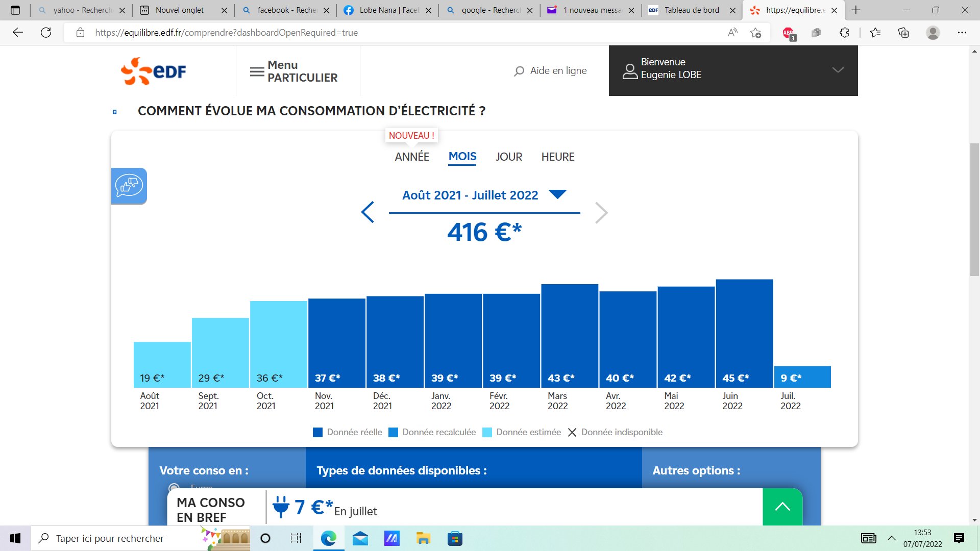
Task: Go to previous period with left arrow
Action: coord(367,212)
